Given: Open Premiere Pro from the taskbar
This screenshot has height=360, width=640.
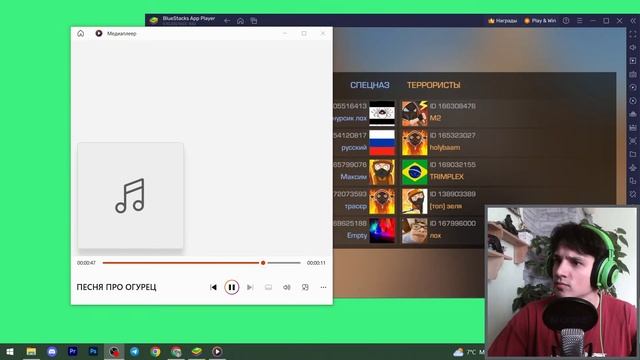Looking at the screenshot, I should (73, 352).
